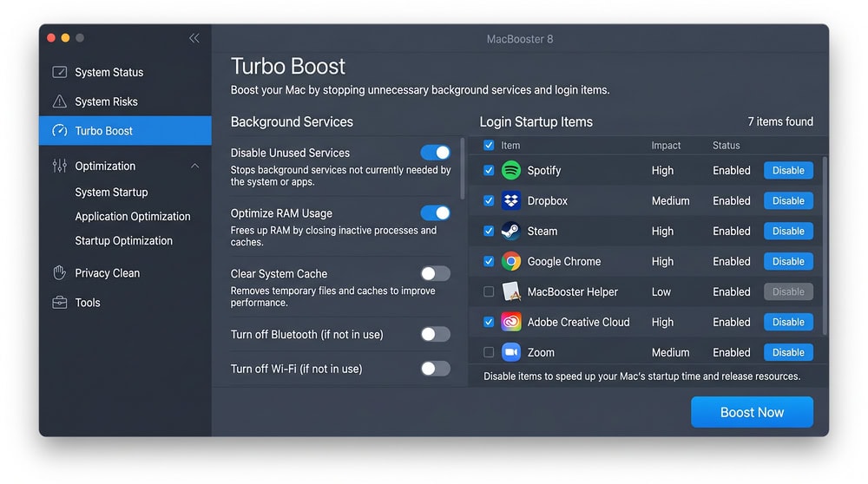Click the Adobe Creative Cloud icon
Image resolution: width=868 pixels, height=484 pixels.
click(511, 322)
